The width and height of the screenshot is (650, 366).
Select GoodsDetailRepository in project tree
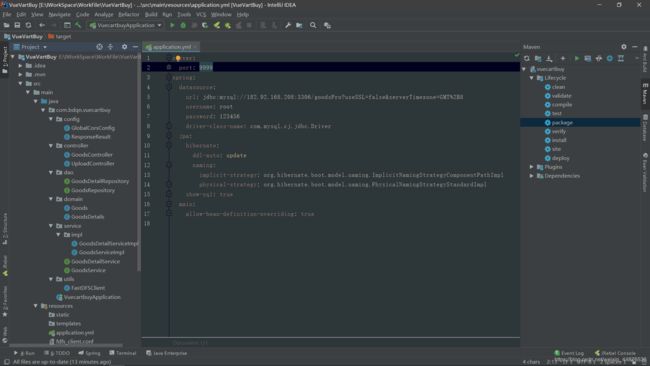tap(100, 181)
